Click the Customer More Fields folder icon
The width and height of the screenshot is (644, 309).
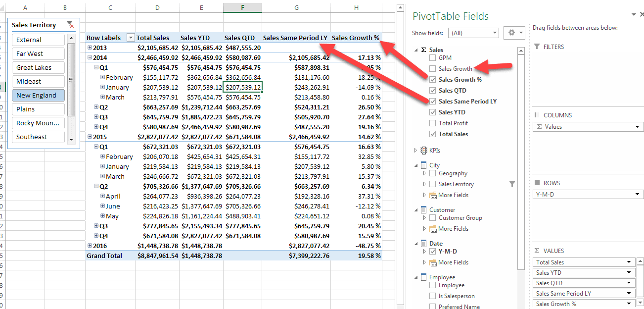433,229
